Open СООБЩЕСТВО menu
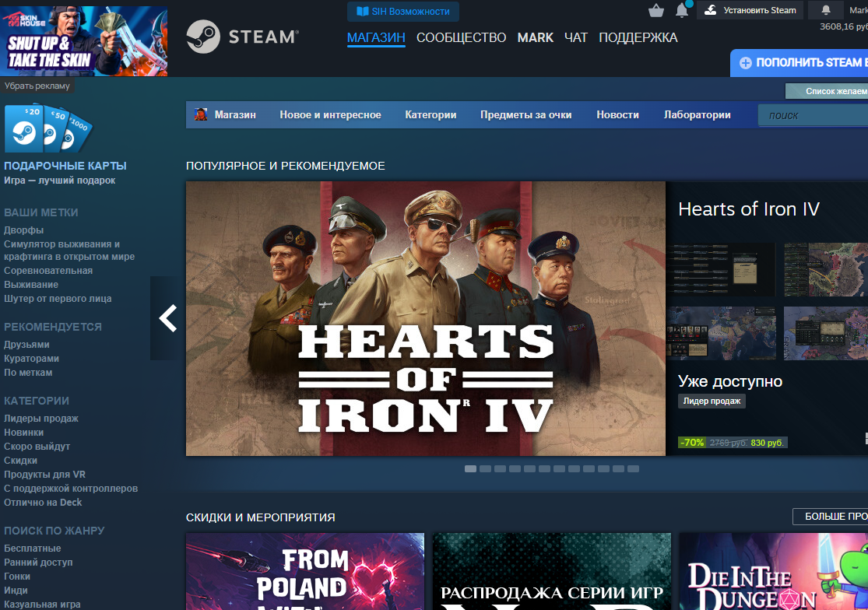Image resolution: width=868 pixels, height=610 pixels. pos(461,37)
